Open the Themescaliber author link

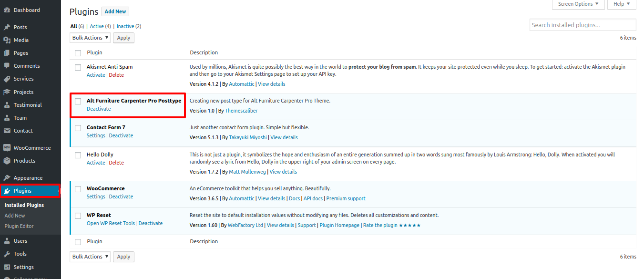click(241, 111)
